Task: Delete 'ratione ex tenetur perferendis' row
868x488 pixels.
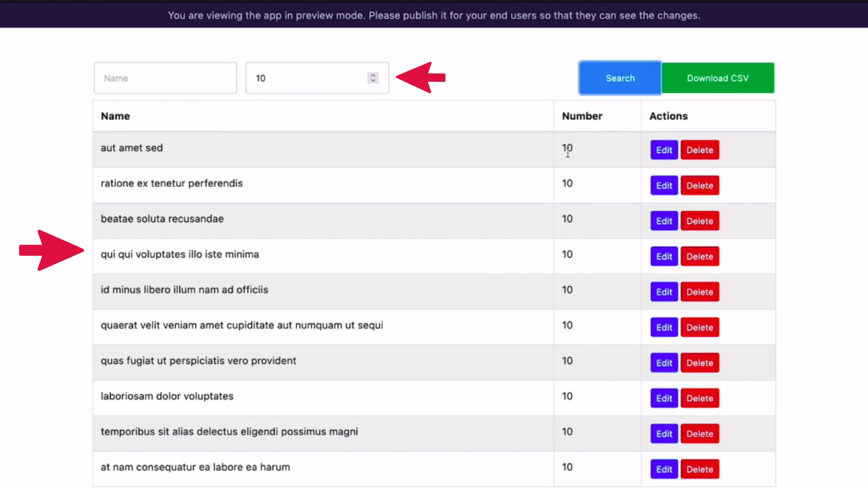Action: 700,185
